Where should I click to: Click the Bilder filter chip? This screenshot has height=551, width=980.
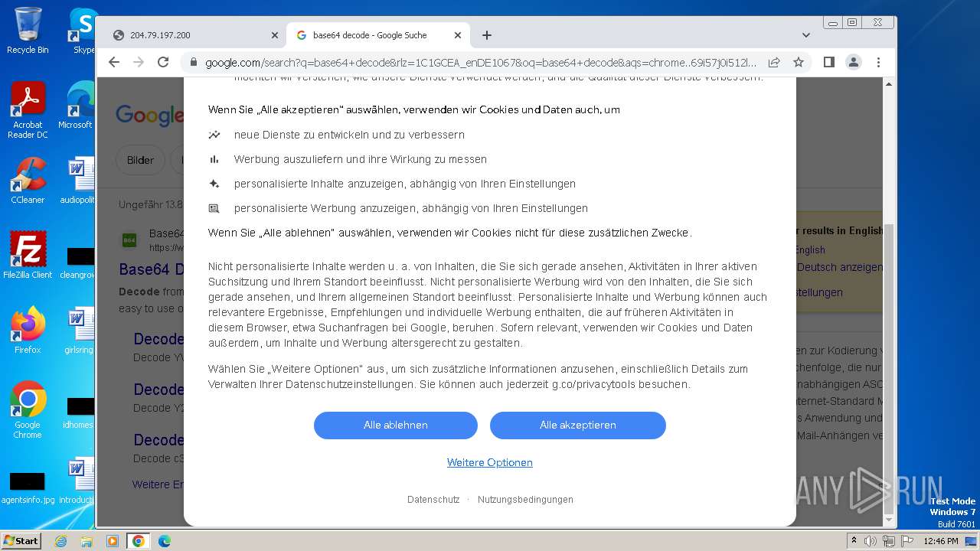(140, 160)
